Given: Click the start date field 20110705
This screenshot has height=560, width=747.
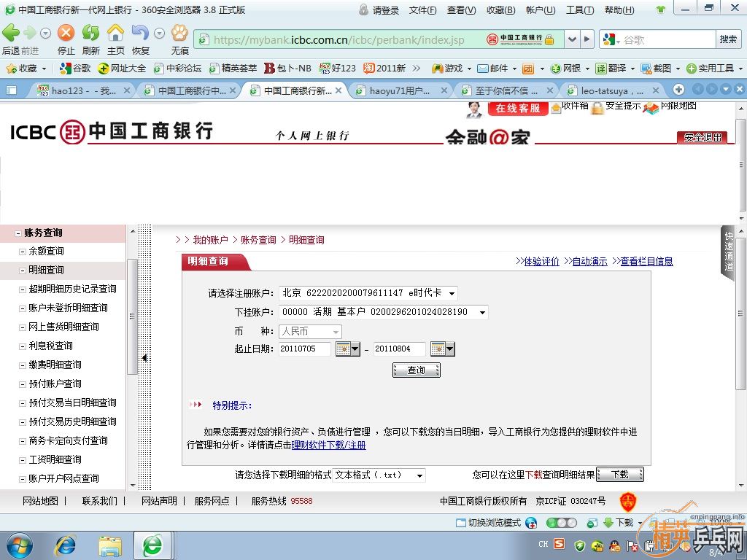Looking at the screenshot, I should tap(304, 349).
